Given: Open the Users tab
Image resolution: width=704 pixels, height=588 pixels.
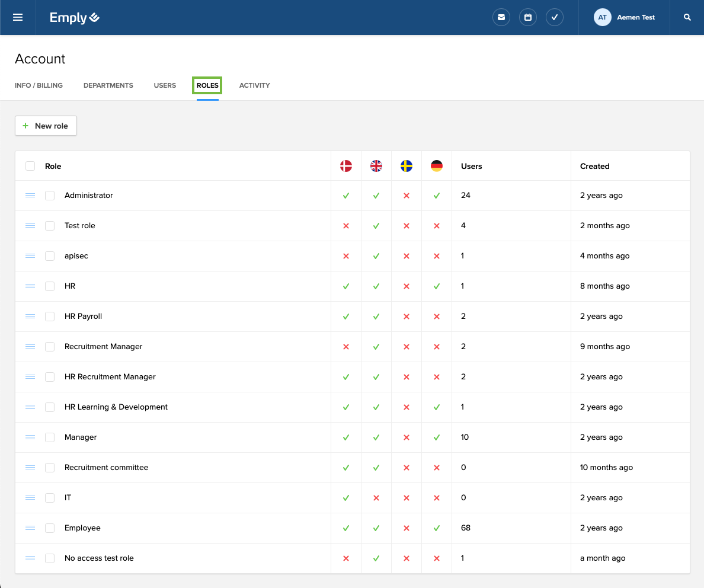Looking at the screenshot, I should pyautogui.click(x=165, y=85).
